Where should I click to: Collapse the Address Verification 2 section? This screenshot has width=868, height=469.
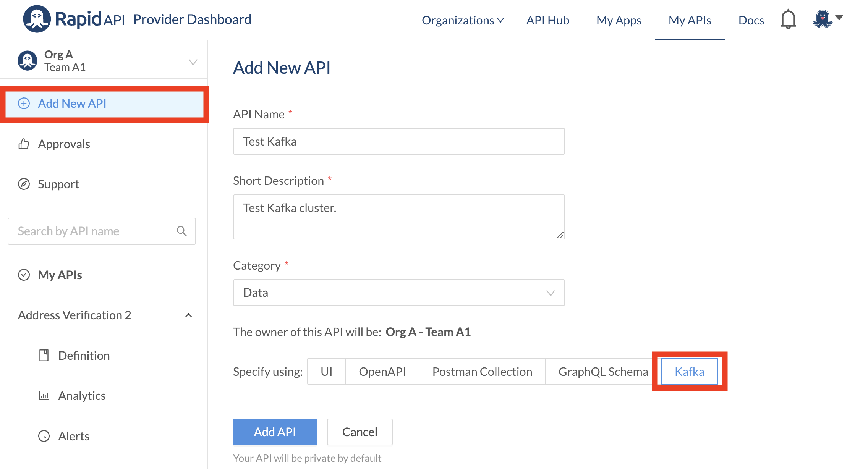[188, 315]
